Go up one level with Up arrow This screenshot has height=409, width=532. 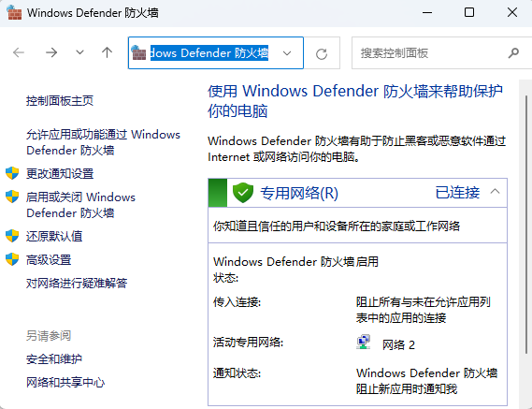(x=107, y=52)
